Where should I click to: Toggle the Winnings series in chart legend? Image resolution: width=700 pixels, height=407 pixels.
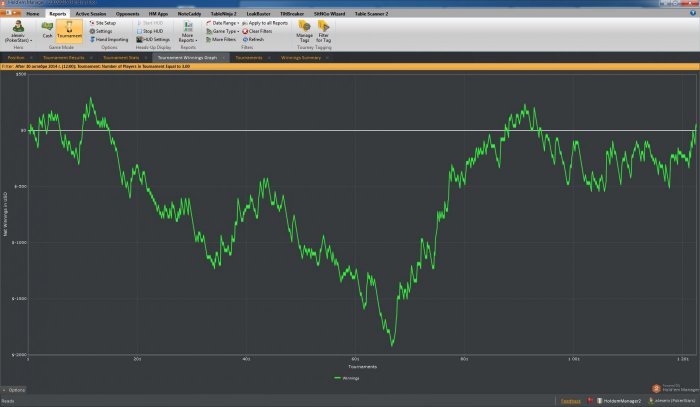(x=344, y=378)
